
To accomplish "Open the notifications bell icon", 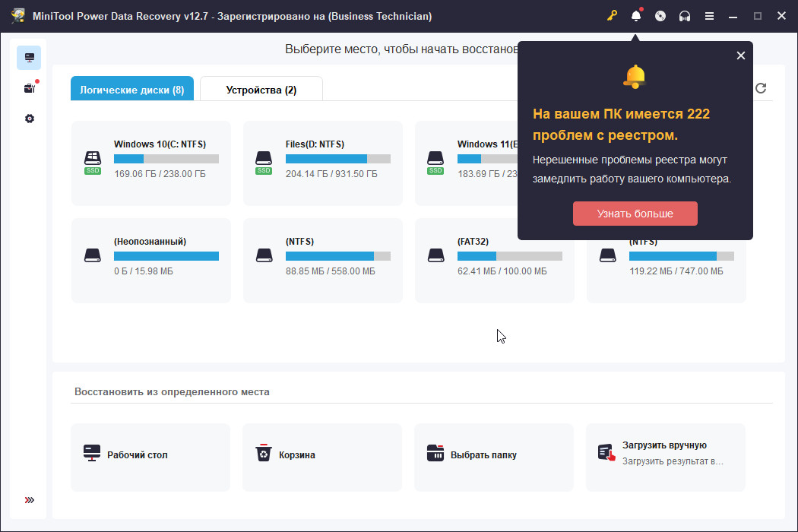I will (x=636, y=16).
